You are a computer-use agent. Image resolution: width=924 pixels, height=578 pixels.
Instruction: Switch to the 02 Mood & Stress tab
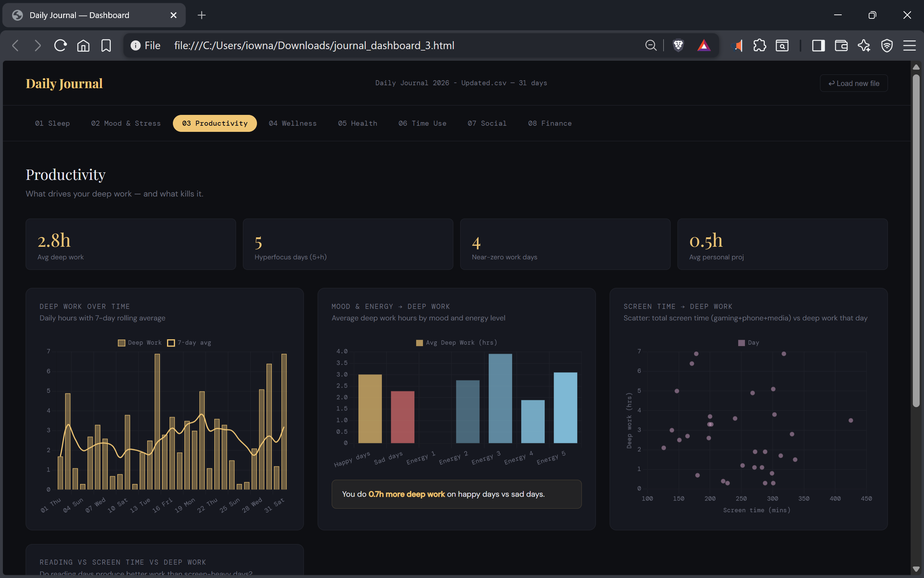[x=126, y=123]
